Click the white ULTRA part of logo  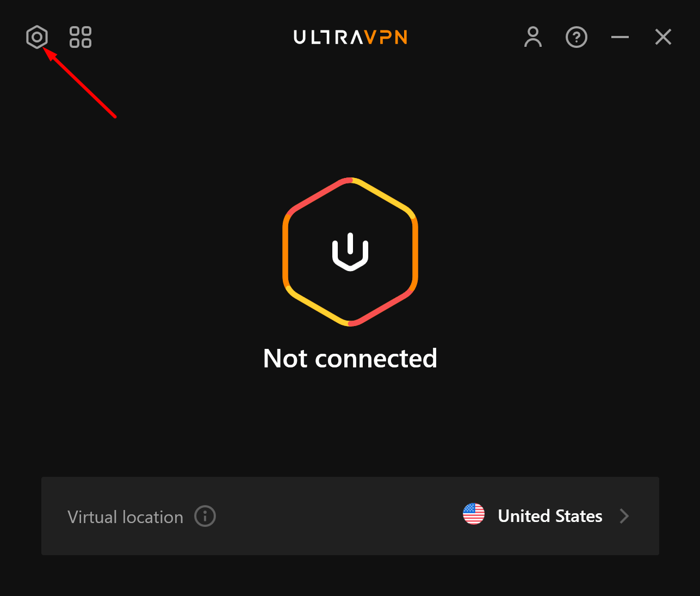(329, 37)
